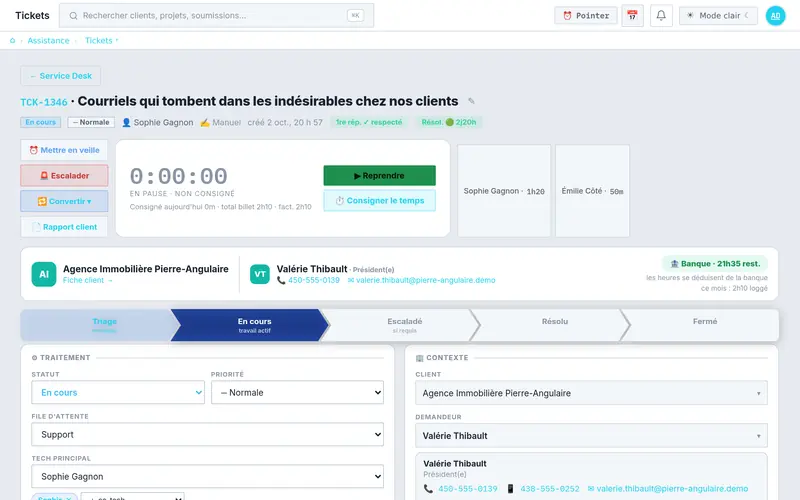Click the stopwatch icon on Consigner le temps
800x500 pixels.
pos(339,201)
